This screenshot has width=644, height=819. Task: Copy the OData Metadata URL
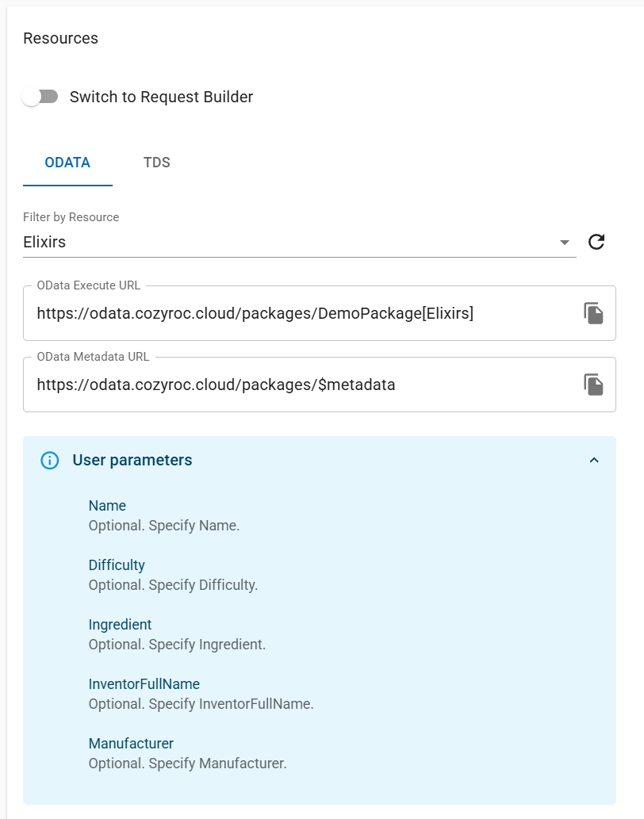point(593,385)
